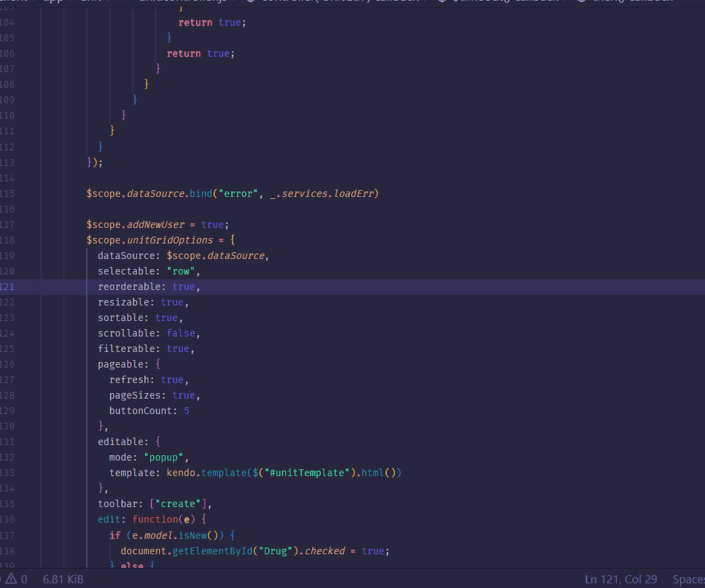Viewport: 705px width, 588px height.
Task: Click the Ln 121, Col 29 cursor position indicator
Action: pyautogui.click(x=620, y=579)
